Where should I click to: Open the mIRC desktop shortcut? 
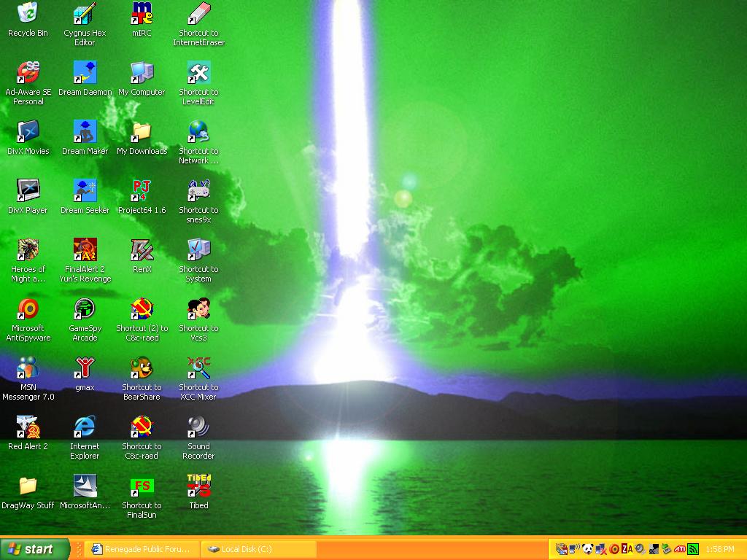point(142,14)
